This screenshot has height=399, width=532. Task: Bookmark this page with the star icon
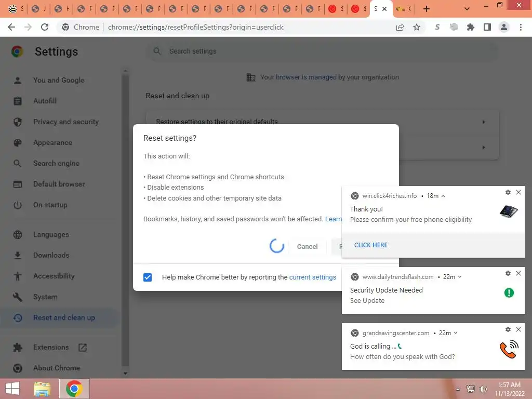(x=417, y=27)
